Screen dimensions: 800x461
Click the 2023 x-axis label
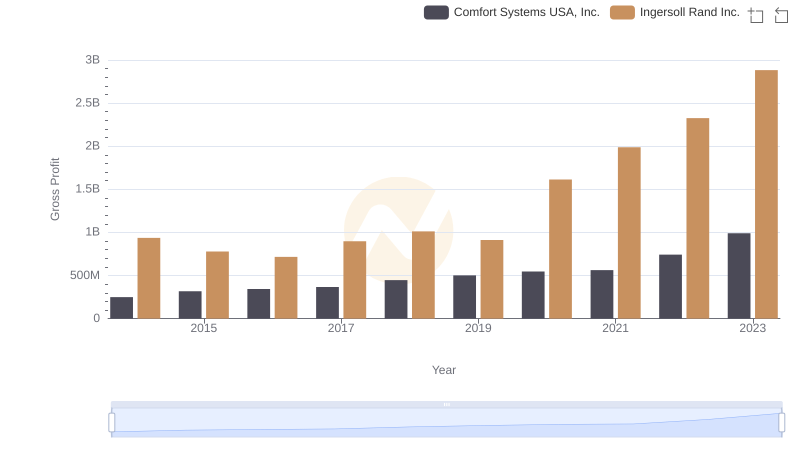point(753,328)
